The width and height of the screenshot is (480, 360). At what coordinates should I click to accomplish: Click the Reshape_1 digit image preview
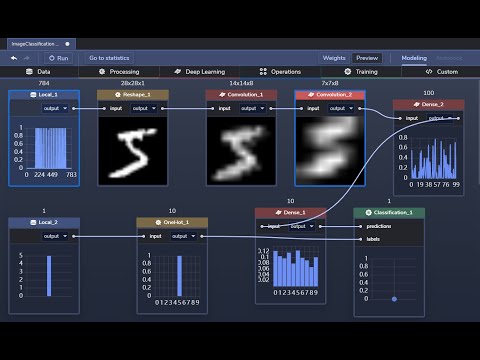pyautogui.click(x=133, y=151)
